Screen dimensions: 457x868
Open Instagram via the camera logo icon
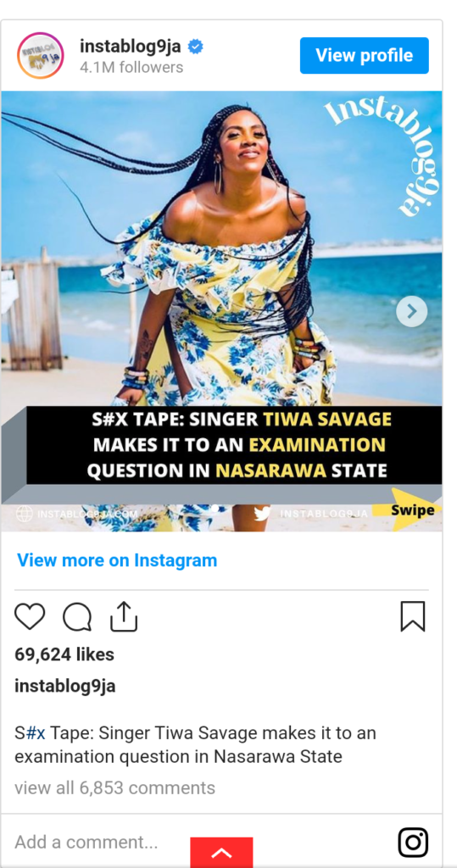tap(413, 842)
